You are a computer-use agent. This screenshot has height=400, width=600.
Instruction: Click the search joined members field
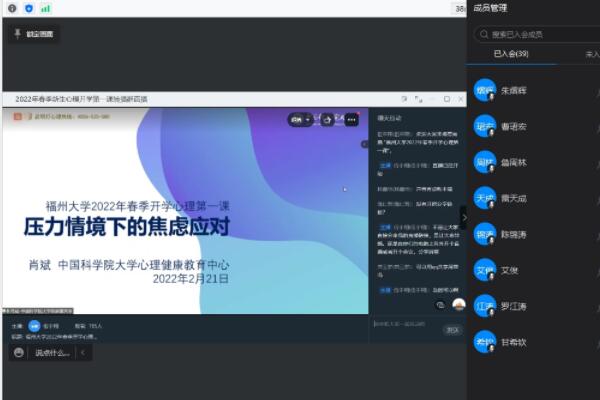537,34
